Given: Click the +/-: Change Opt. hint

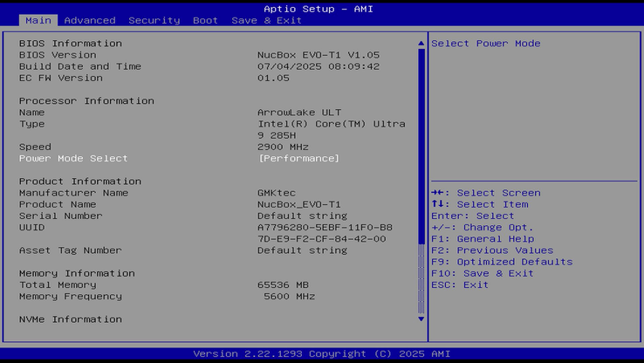Looking at the screenshot, I should click(x=483, y=228).
